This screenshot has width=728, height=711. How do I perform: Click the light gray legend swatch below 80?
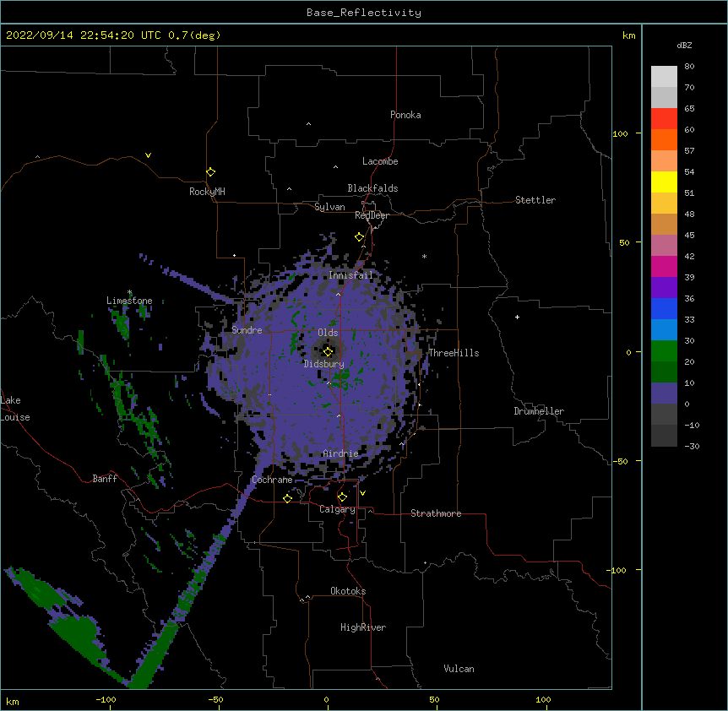[x=664, y=76]
